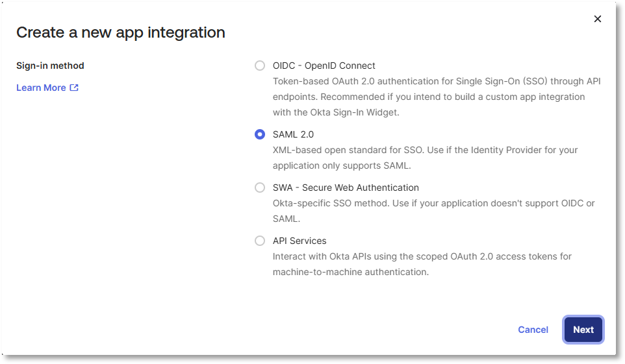Click the Next button to continue
625x364 pixels.
click(x=583, y=330)
